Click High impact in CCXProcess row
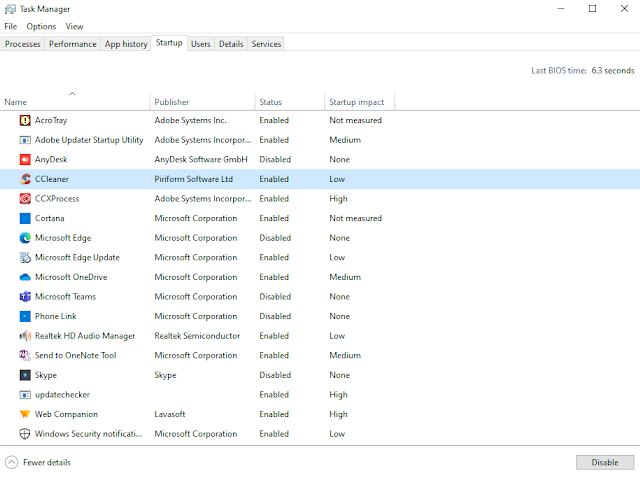Viewport: 640px width, 478px height. [338, 199]
